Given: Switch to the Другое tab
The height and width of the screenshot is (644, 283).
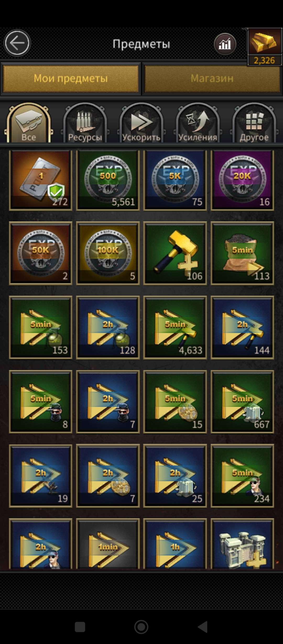Looking at the screenshot, I should tap(254, 123).
